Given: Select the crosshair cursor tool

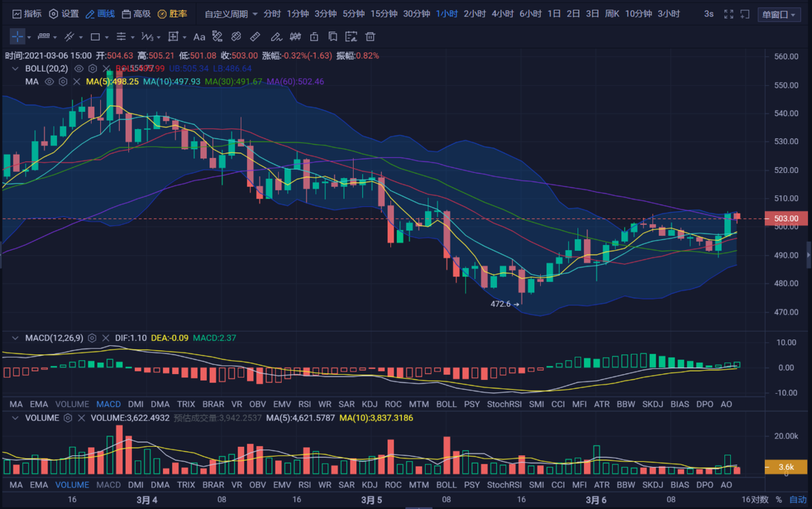Looking at the screenshot, I should coord(18,37).
